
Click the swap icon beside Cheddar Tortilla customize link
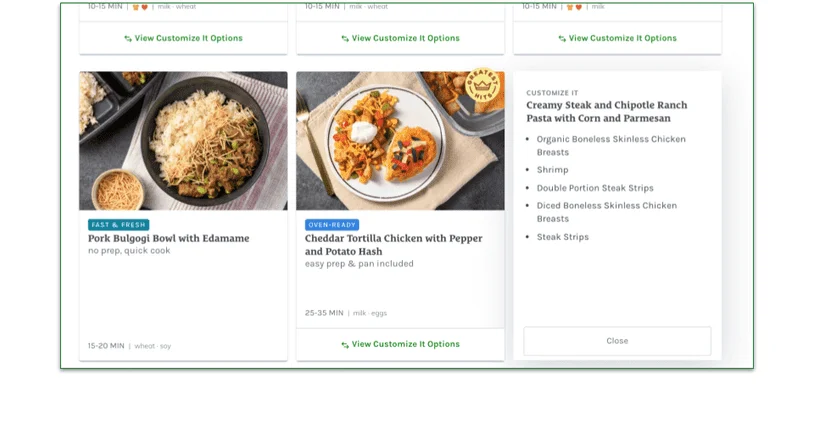coord(345,345)
